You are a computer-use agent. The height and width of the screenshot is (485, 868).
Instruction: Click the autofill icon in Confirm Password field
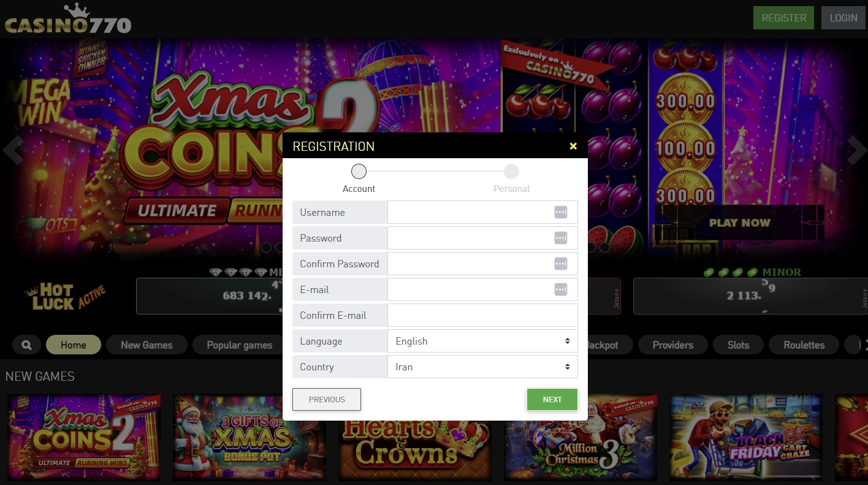pos(561,264)
